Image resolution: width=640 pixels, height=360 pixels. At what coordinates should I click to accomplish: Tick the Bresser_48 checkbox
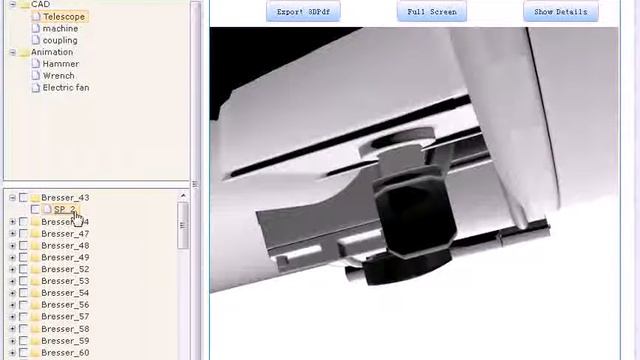(x=24, y=245)
